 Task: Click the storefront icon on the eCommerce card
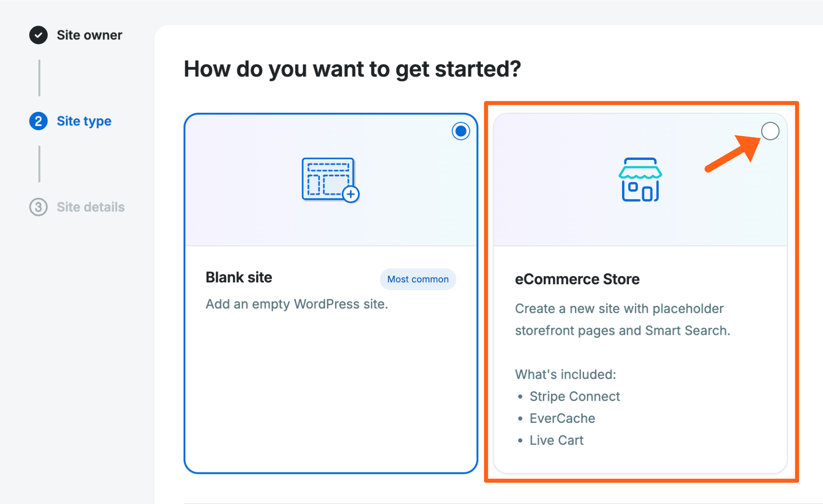click(640, 179)
